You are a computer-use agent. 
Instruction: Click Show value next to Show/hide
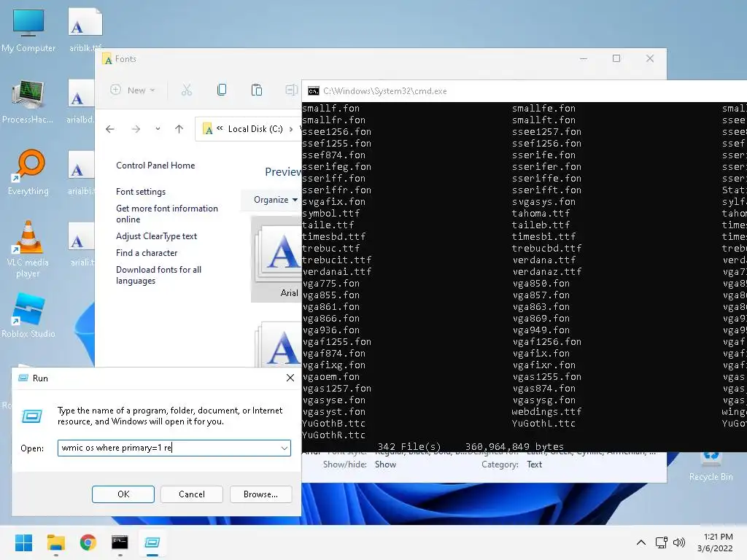tap(385, 464)
